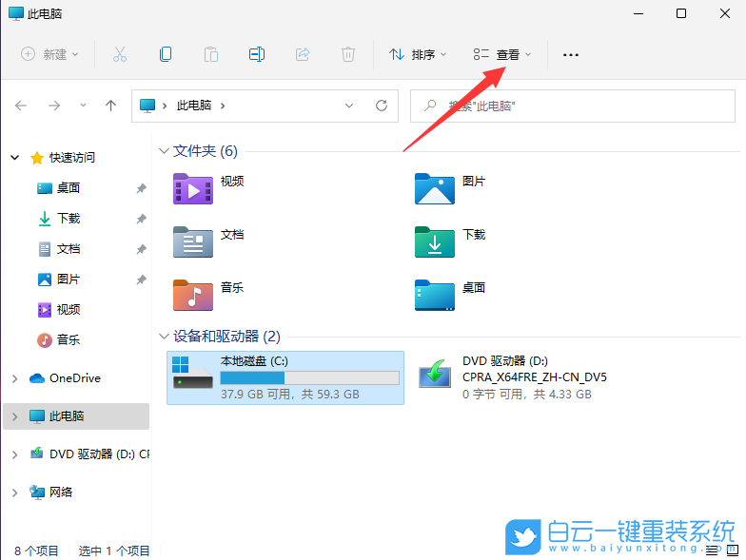
Task: Open the 新建 dropdown
Action: tap(49, 54)
